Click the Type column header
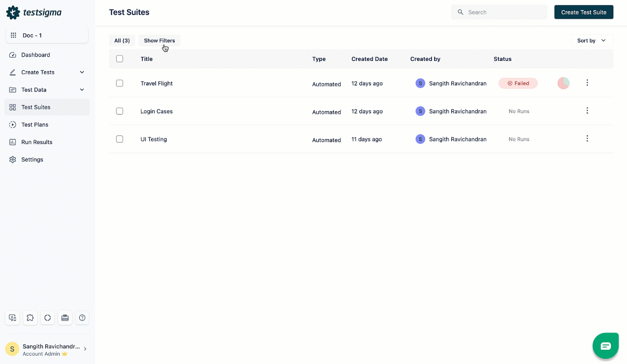This screenshot has height=364, width=627. click(319, 59)
